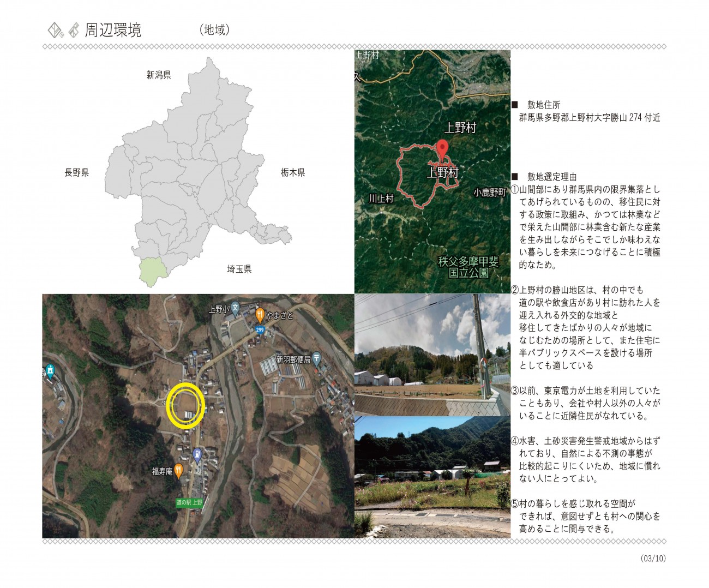Click the 敷地住所 heading
The height and width of the screenshot is (588, 709).
click(x=543, y=105)
